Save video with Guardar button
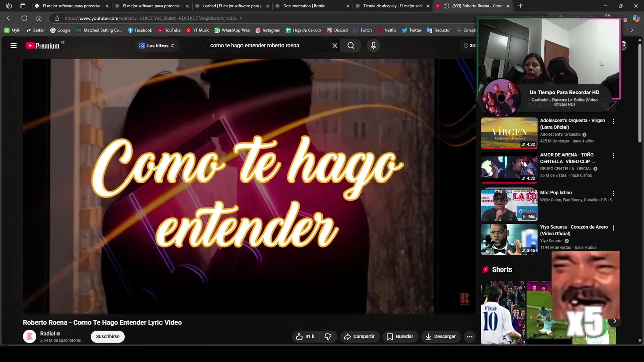The width and height of the screenshot is (644, 362). [x=399, y=337]
